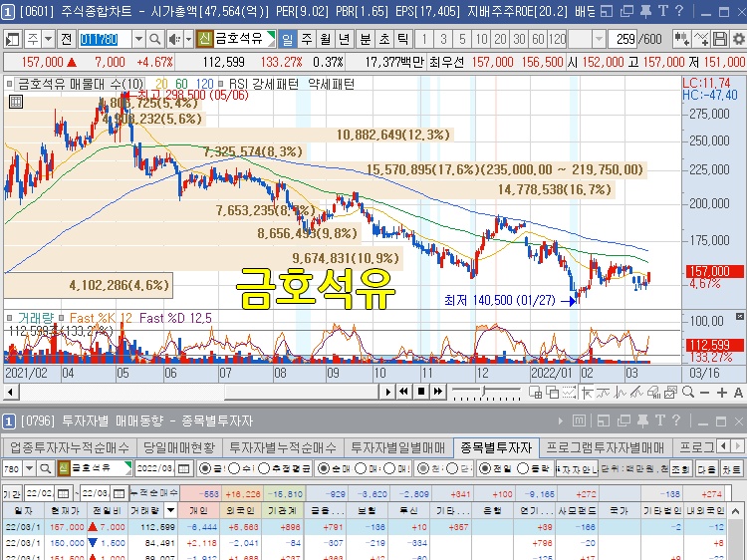Image resolution: width=747 pixels, height=560 pixels.
Task: Open the period end date calendar icon
Action: click(x=119, y=493)
